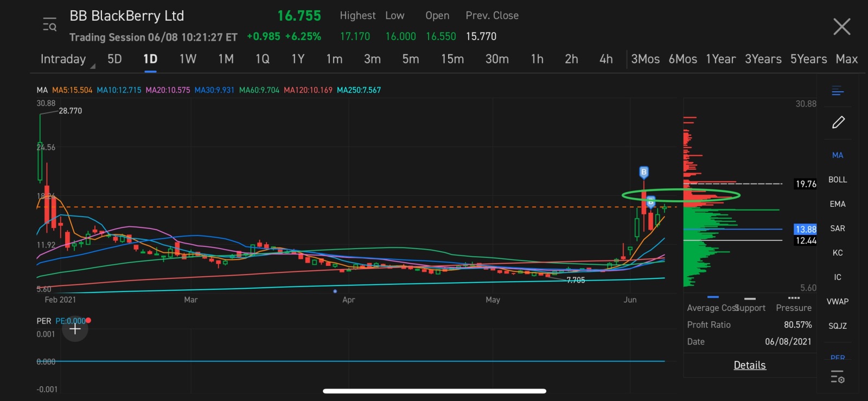Pick the 4h interval
This screenshot has width=868, height=401.
pyautogui.click(x=606, y=59)
